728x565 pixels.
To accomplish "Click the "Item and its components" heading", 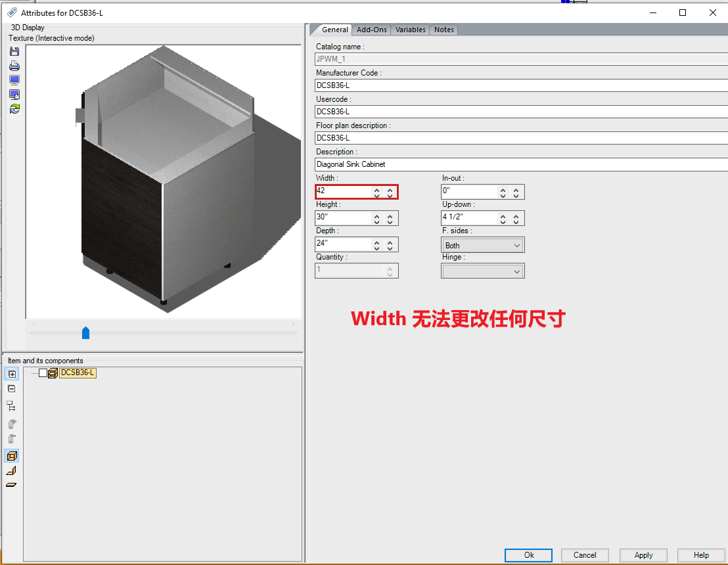I will (x=45, y=361).
